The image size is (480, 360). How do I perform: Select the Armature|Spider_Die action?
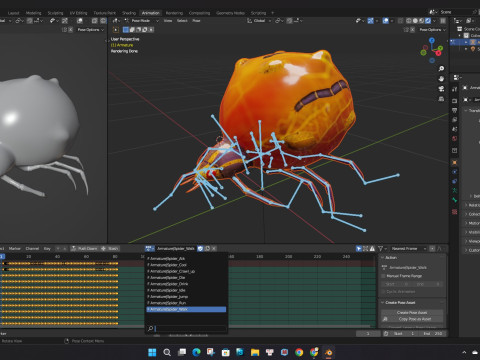click(187, 278)
